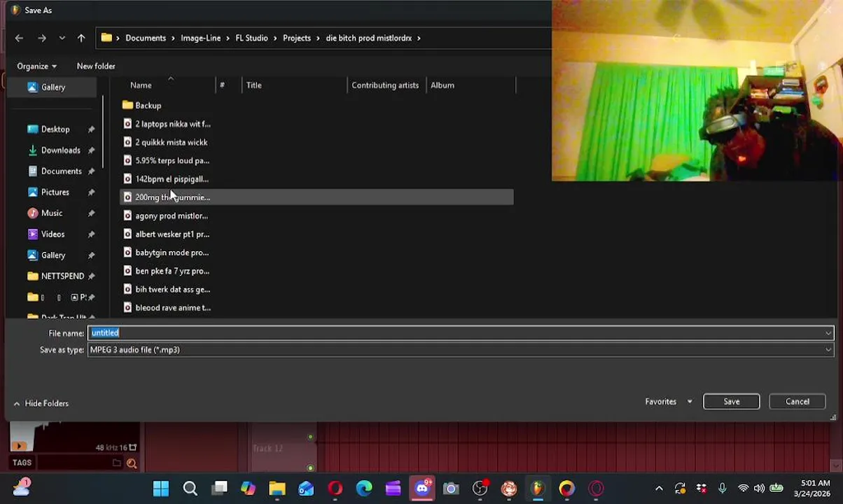
Task: Open taskbar Search
Action: (190, 489)
